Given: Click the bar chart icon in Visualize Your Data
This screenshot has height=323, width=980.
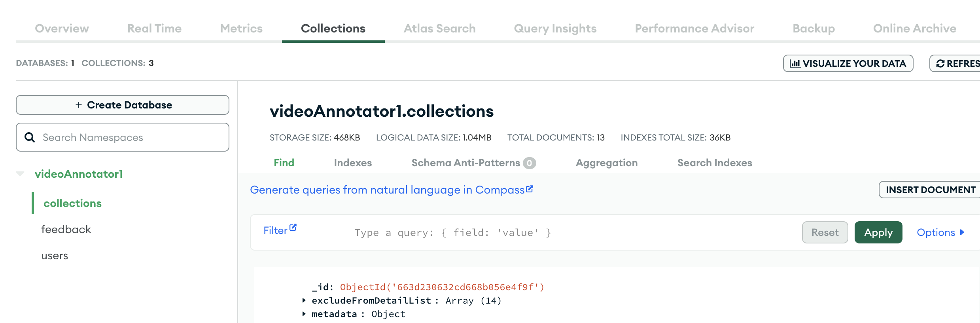Looking at the screenshot, I should 795,64.
